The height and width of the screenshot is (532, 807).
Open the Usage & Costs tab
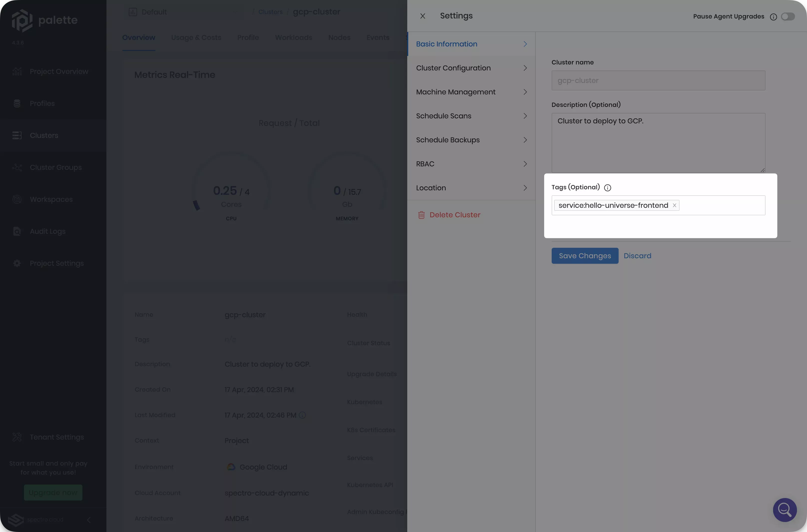196,38
